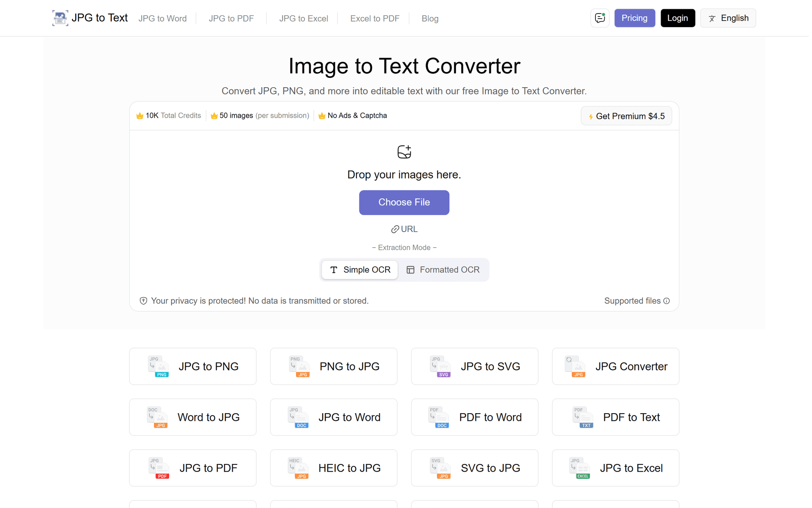Click the JPG to Text logo icon
Screen dimensions: 812x508
coord(60,18)
